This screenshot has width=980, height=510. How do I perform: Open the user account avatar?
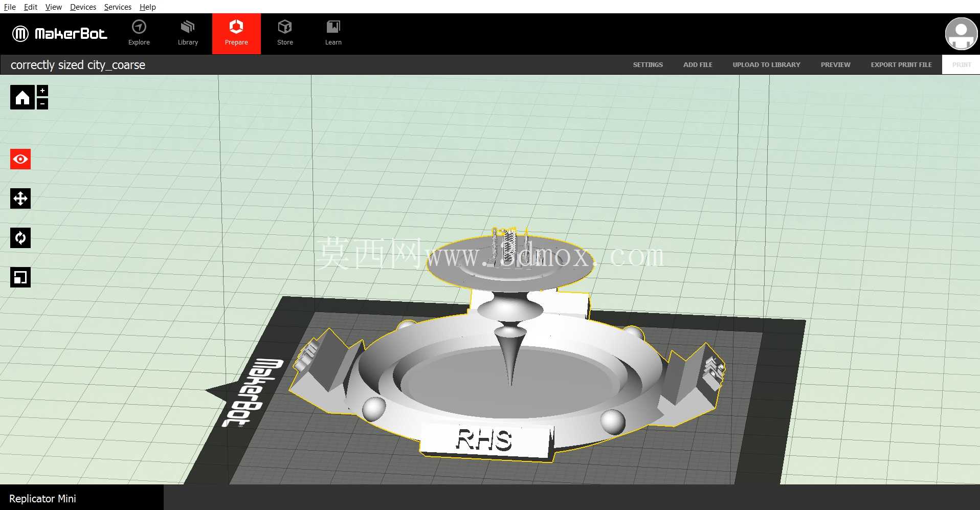(961, 34)
